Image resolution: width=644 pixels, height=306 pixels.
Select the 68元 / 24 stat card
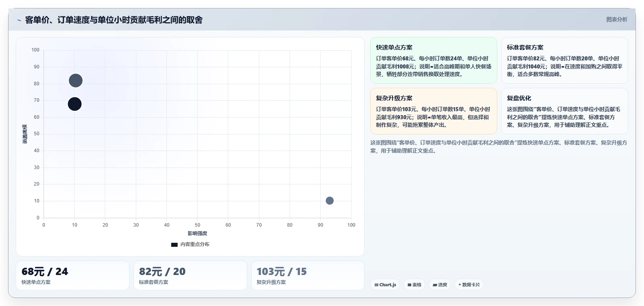[x=73, y=275]
